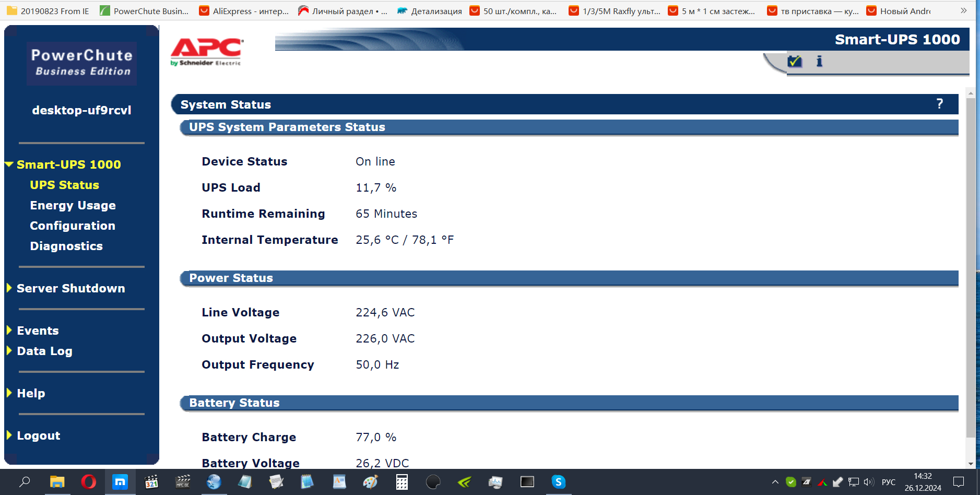The width and height of the screenshot is (980, 495).
Task: Open the Windows notification center
Action: (959, 482)
